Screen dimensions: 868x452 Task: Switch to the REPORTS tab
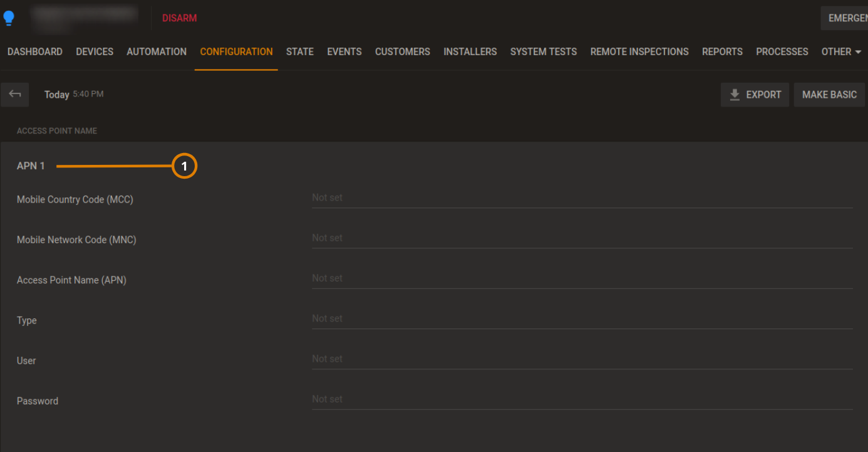click(722, 51)
